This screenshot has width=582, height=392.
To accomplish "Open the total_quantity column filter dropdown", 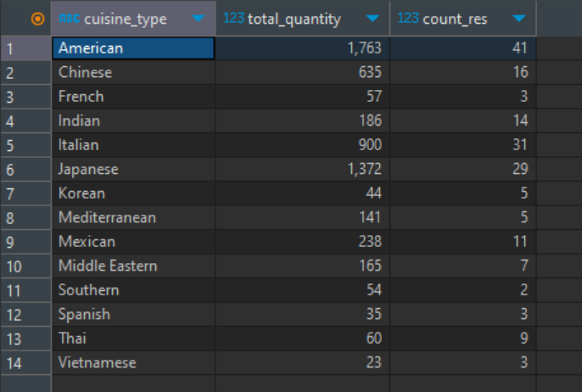I will tap(372, 19).
